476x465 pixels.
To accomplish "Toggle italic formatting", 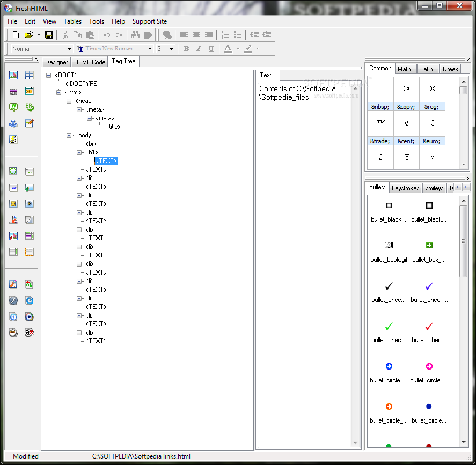I will (199, 48).
